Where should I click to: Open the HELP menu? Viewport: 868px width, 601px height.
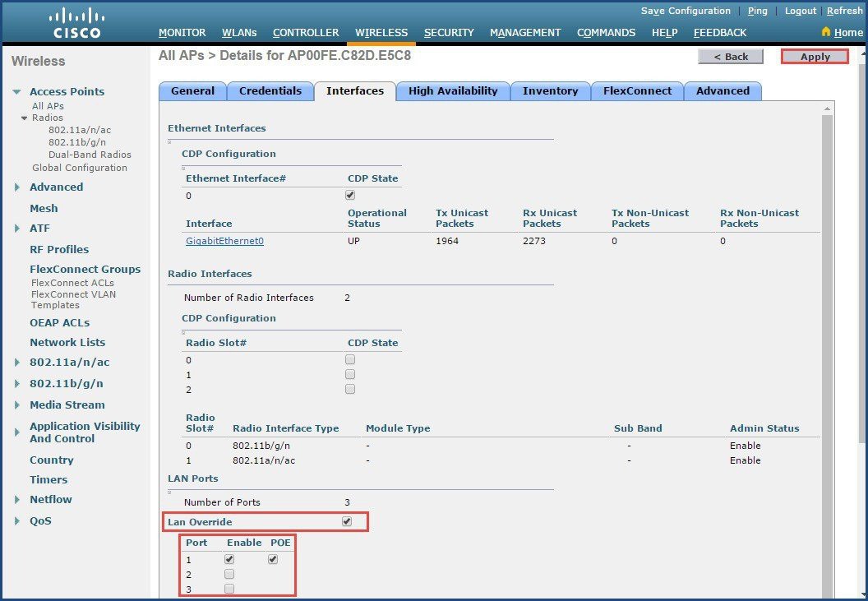(665, 33)
